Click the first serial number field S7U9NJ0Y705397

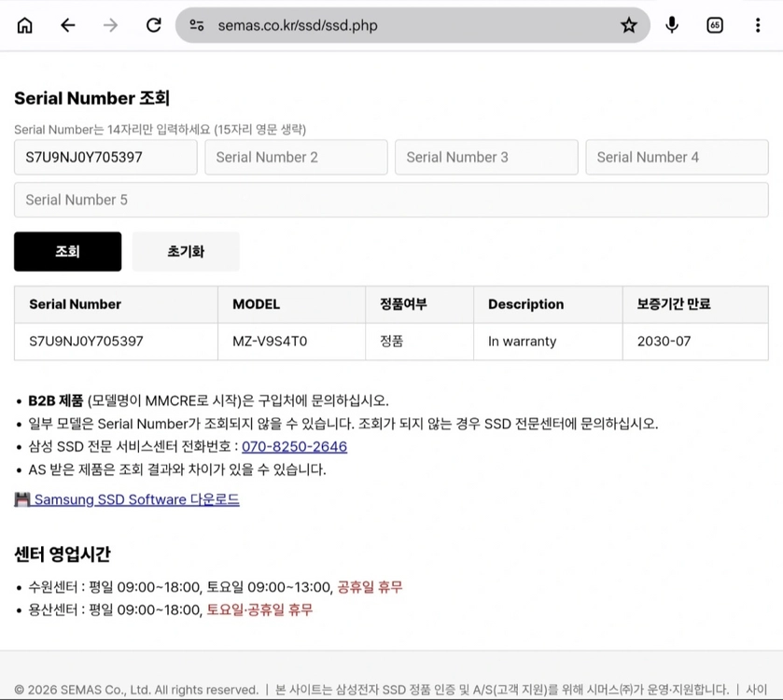click(105, 158)
